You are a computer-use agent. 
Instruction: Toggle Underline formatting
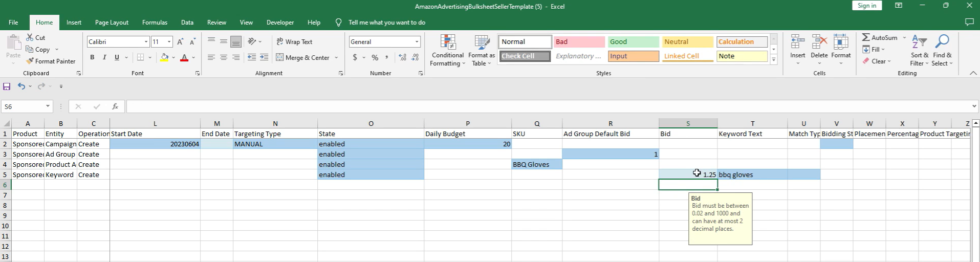[x=117, y=57]
